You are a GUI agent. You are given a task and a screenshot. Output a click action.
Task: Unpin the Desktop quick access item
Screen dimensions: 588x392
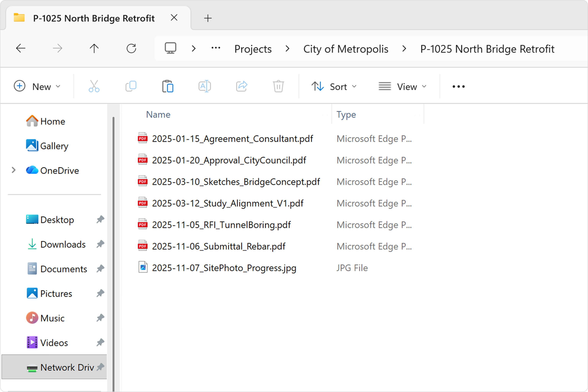100,220
